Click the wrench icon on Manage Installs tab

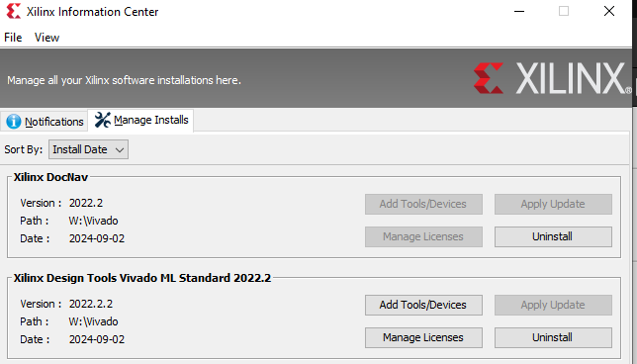(x=103, y=120)
